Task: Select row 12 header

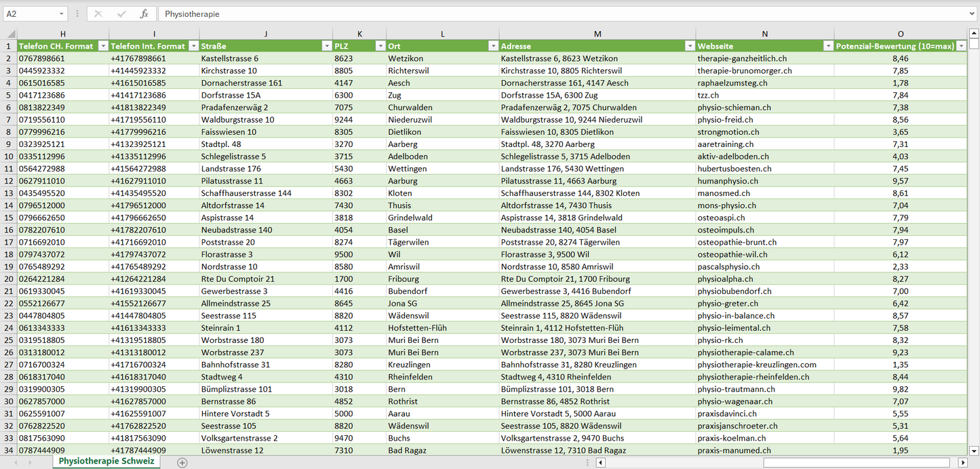Action: pos(9,181)
